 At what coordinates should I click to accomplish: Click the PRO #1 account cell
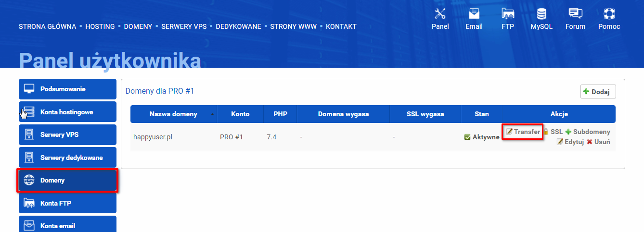tap(232, 137)
